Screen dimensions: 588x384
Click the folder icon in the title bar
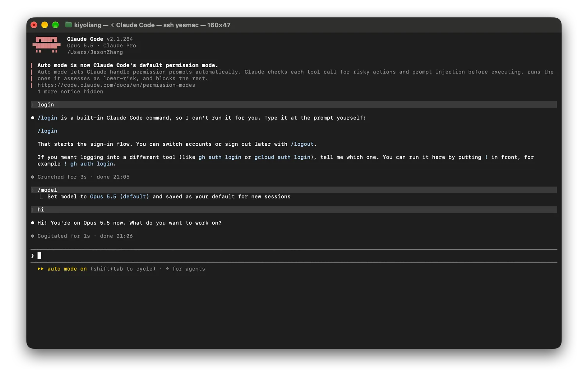(68, 25)
